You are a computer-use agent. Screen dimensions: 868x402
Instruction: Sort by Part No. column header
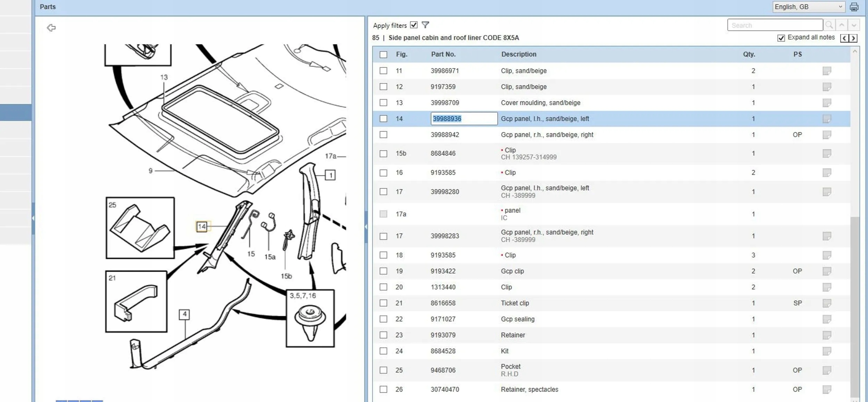443,54
